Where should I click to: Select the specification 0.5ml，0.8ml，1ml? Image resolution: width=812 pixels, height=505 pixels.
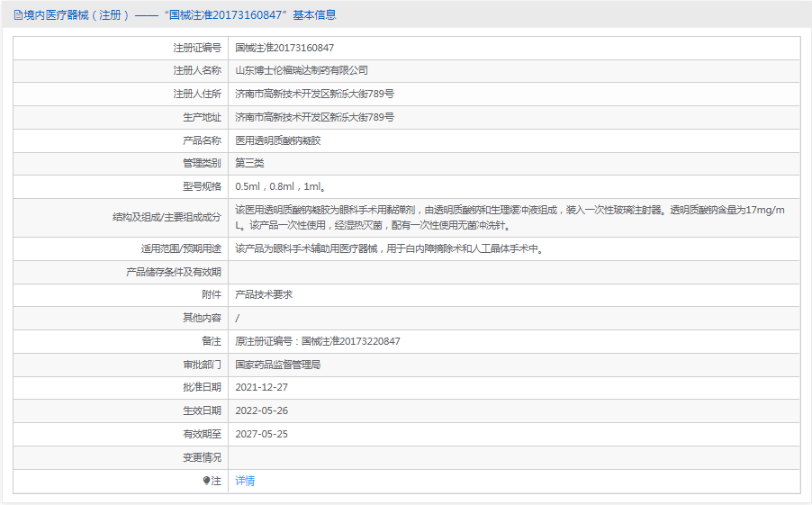280,186
